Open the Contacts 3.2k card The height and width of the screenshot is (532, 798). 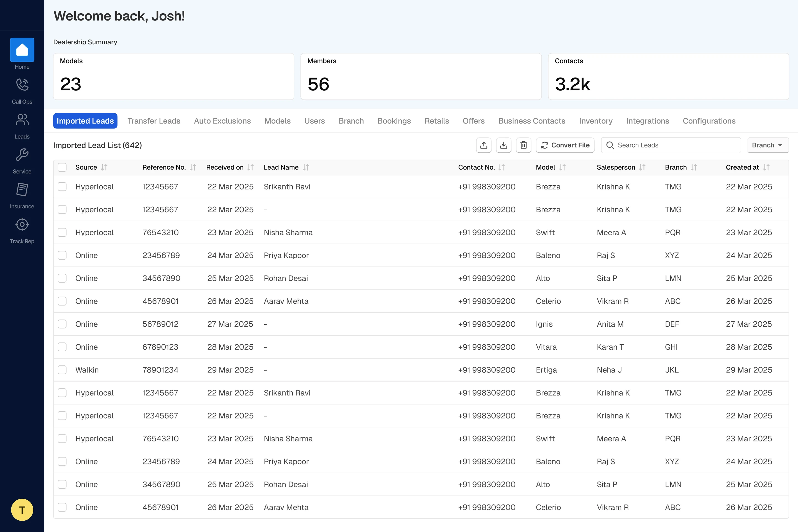pos(668,76)
